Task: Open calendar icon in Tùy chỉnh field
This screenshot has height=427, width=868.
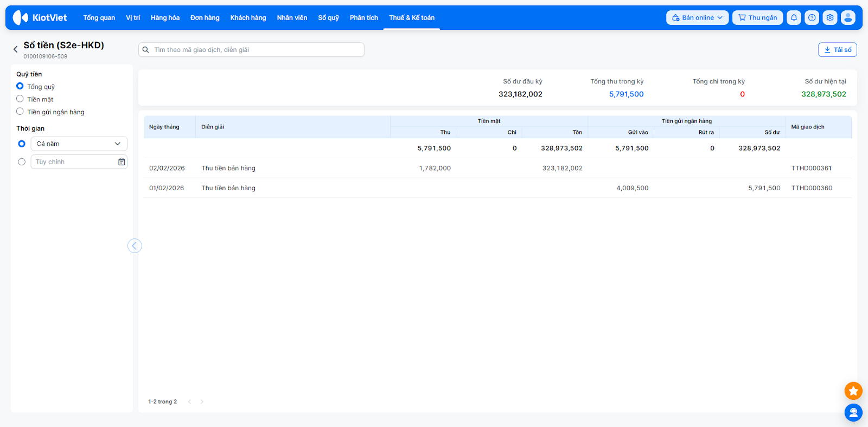Action: 122,162
